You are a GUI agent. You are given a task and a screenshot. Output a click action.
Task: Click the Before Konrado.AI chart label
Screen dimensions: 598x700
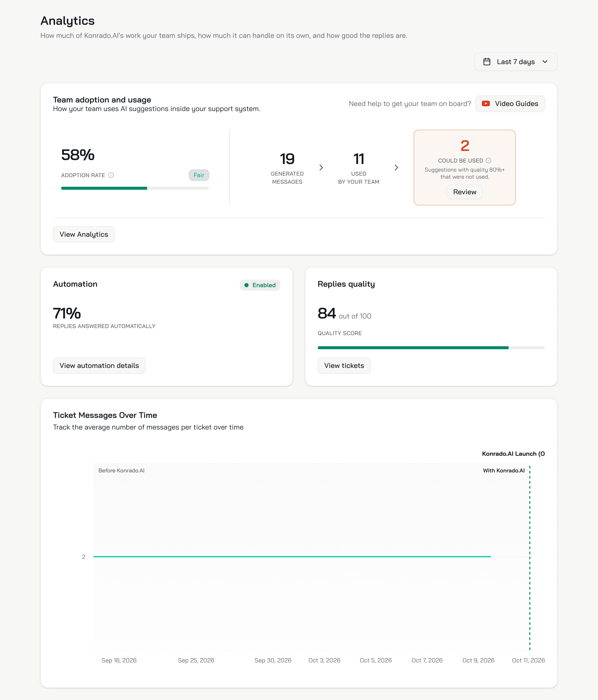point(121,471)
